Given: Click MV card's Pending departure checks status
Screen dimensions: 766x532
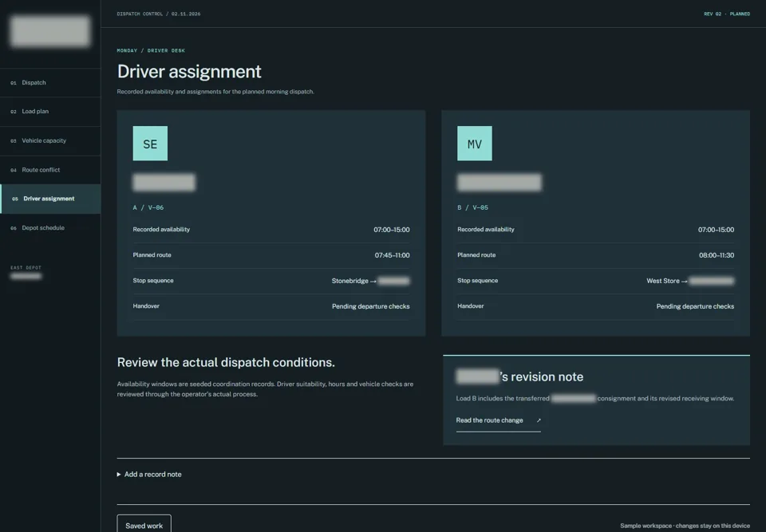Looking at the screenshot, I should (695, 306).
